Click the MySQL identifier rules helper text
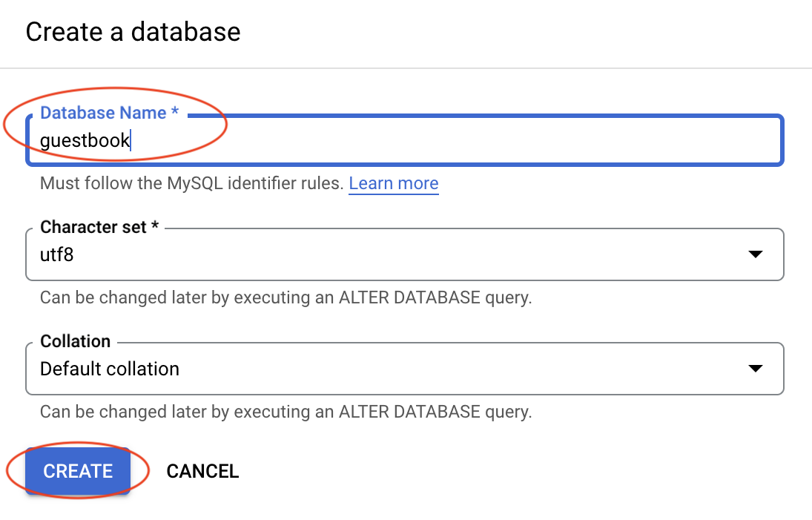The height and width of the screenshot is (520, 812). pos(191,183)
